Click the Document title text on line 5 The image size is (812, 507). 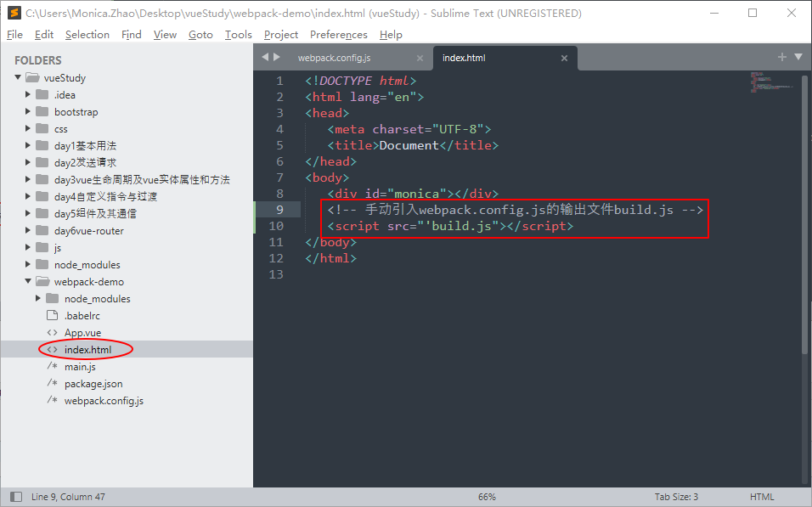[409, 145]
